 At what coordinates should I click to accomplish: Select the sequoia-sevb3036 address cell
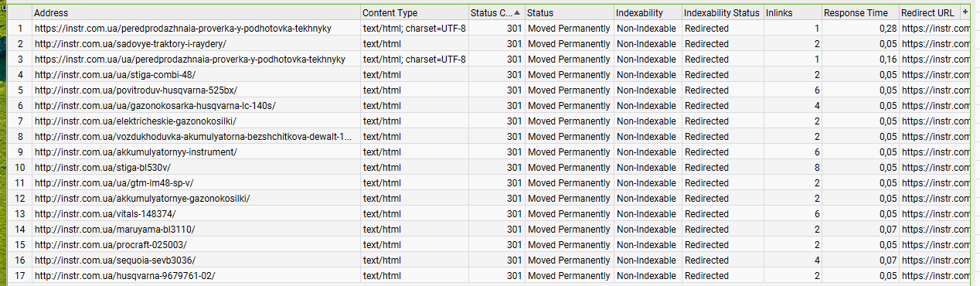click(196, 260)
